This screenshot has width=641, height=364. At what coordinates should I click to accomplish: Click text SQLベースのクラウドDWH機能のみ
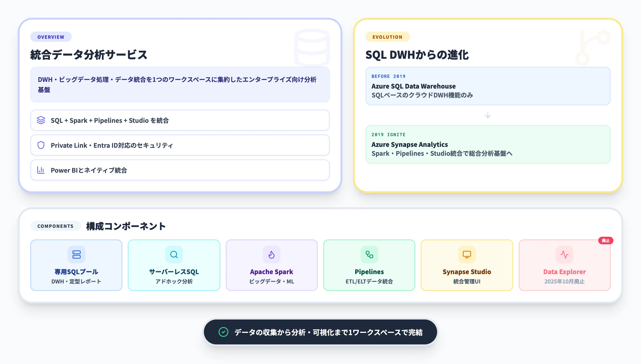[422, 95]
